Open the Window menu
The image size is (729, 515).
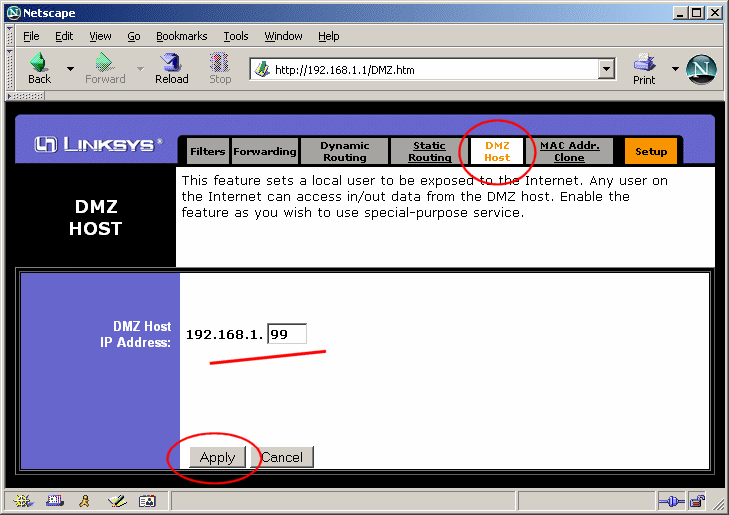pyautogui.click(x=283, y=36)
